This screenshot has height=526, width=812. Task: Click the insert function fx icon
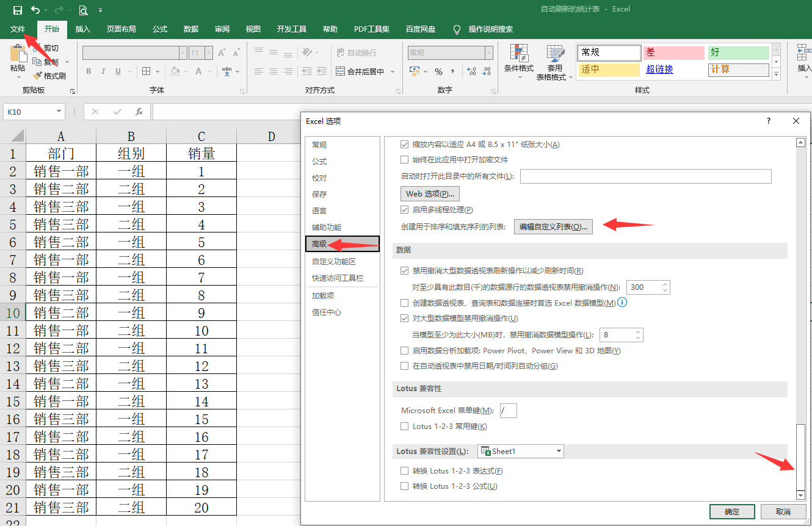pyautogui.click(x=139, y=112)
